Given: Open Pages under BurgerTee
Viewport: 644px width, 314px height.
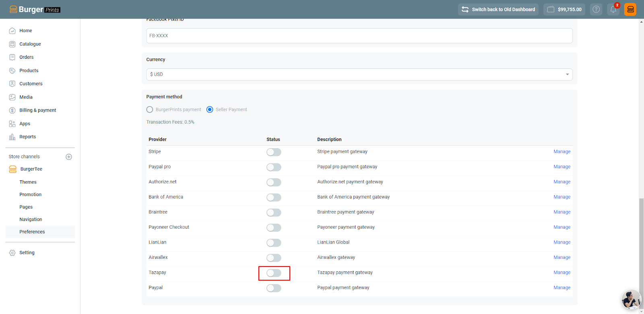Looking at the screenshot, I should coord(26,207).
